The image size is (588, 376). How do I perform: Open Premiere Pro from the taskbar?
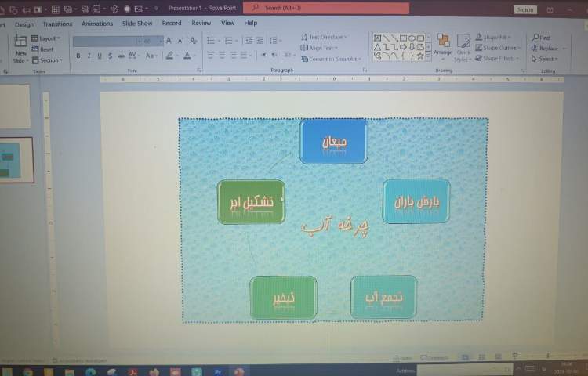[x=218, y=372]
